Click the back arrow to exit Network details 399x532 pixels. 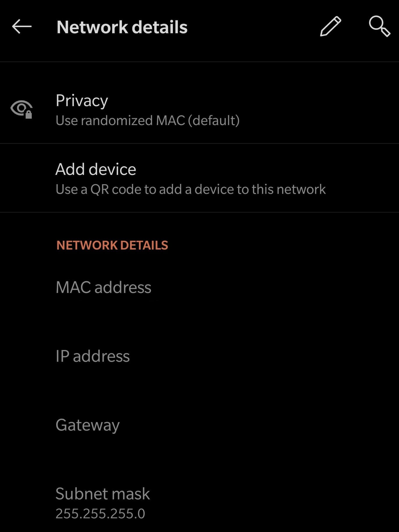tap(22, 27)
